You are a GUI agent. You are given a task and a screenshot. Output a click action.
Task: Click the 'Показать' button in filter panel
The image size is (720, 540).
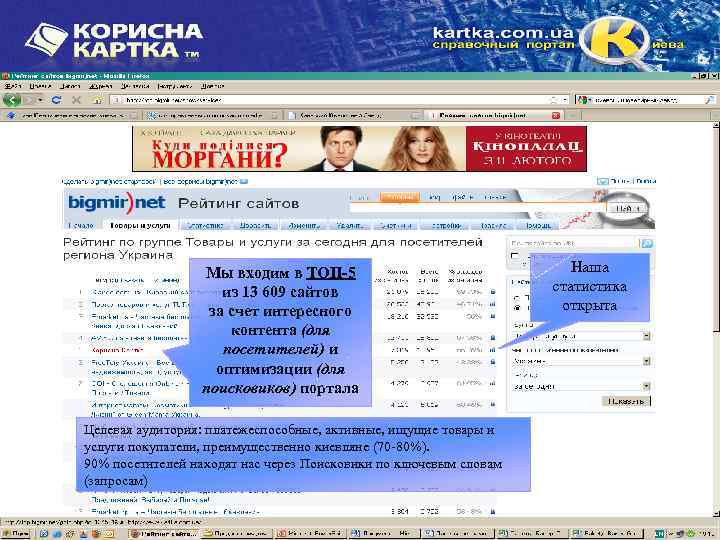pos(626,401)
